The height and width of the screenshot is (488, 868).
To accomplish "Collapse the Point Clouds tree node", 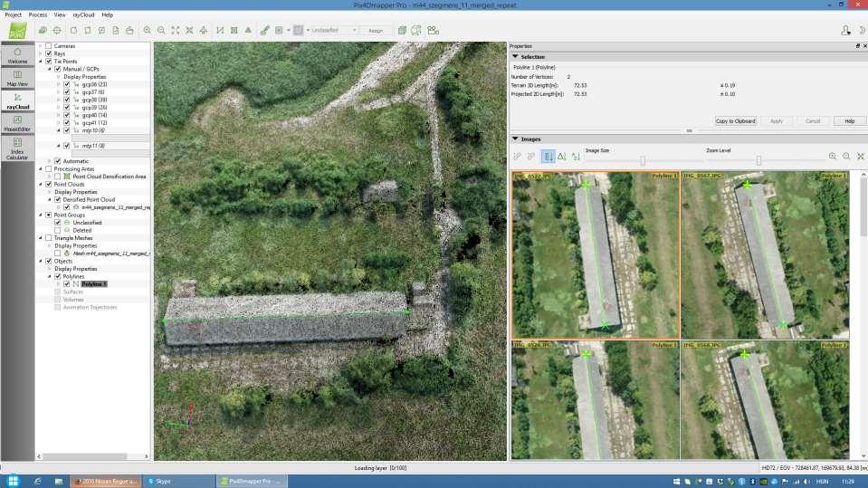I will (x=41, y=185).
